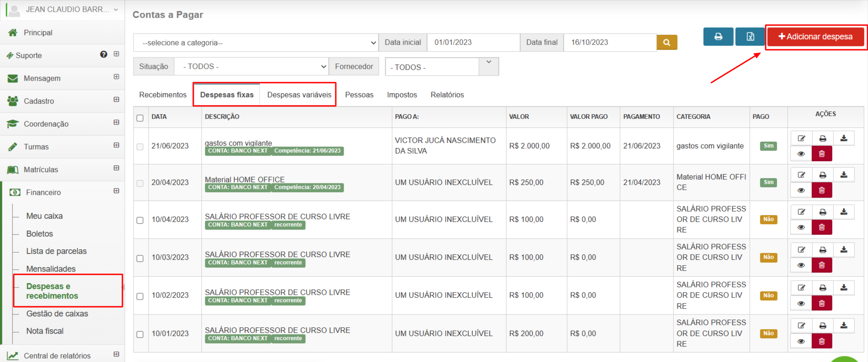This screenshot has width=868, height=362.
Task: Go to Principal home page
Action: 38,32
